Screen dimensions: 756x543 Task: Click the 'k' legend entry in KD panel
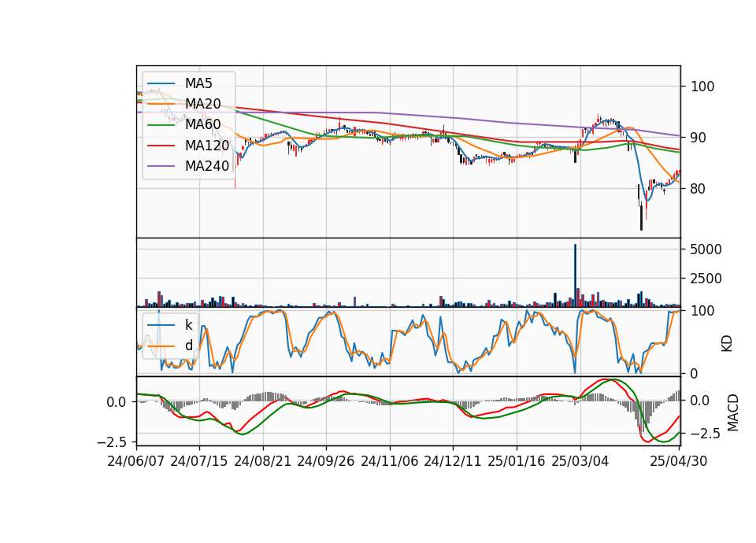pyautogui.click(x=188, y=325)
